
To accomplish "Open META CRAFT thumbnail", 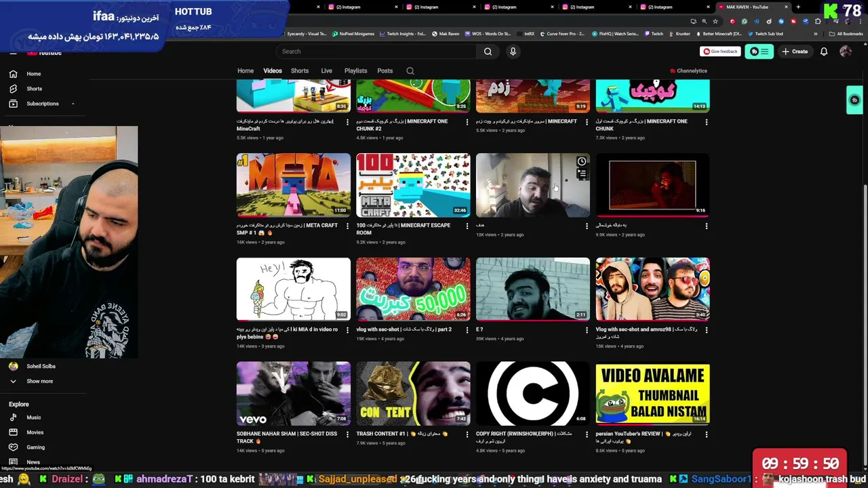I will [x=294, y=185].
